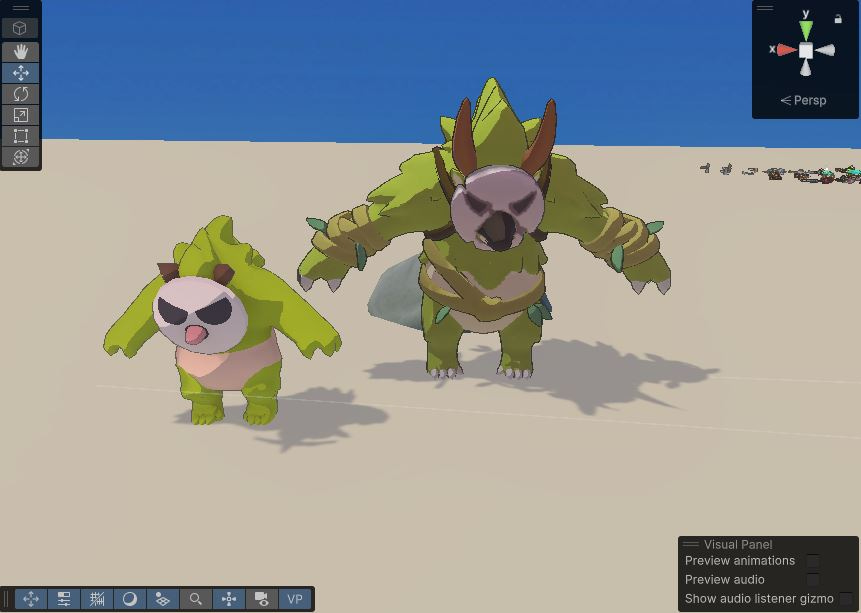861x613 pixels.
Task: Select the Hand view tool
Action: point(20,52)
